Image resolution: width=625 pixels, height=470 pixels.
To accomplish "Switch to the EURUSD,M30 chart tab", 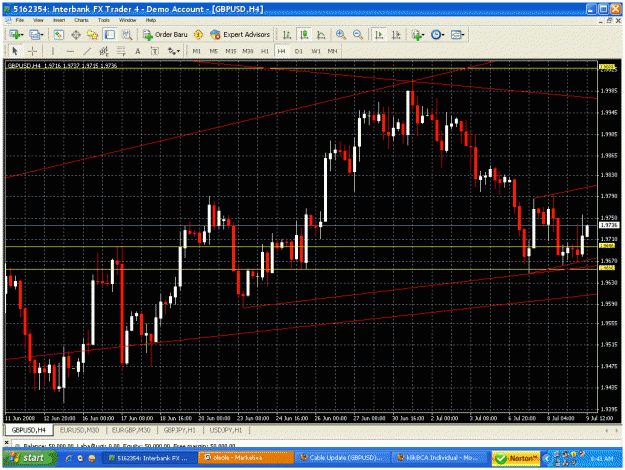I will pos(79,430).
